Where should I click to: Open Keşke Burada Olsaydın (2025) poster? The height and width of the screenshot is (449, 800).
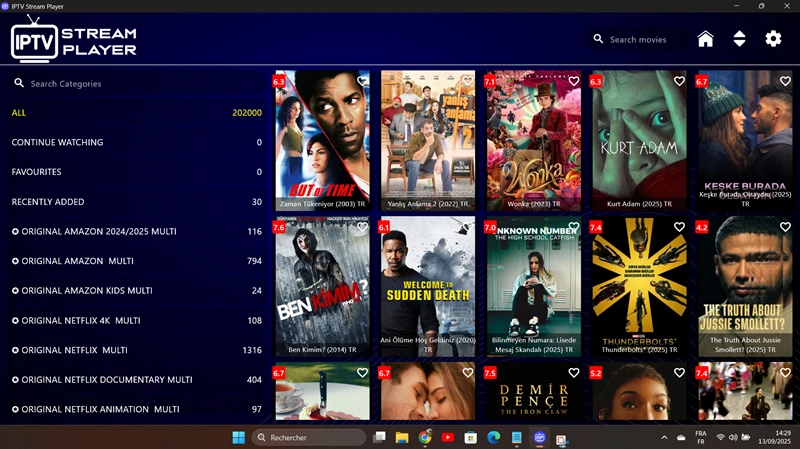745,140
